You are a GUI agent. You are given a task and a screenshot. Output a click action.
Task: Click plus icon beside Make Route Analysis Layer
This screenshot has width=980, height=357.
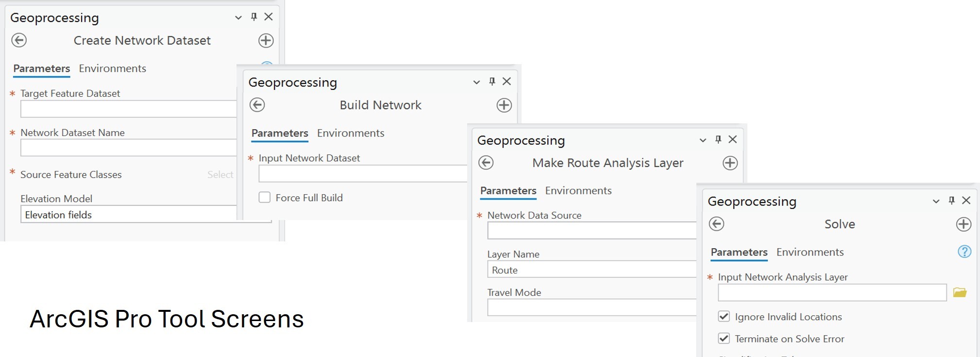pos(730,163)
